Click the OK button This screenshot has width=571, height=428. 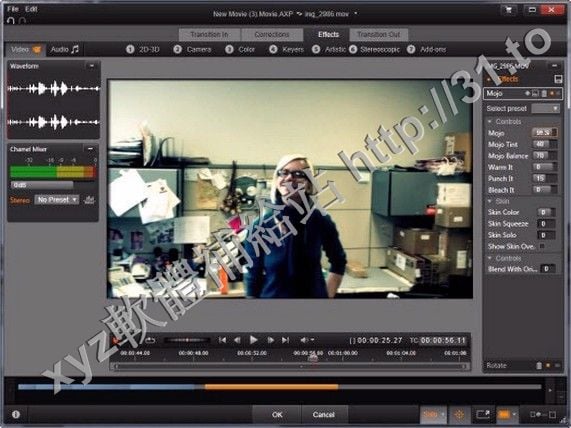pyautogui.click(x=277, y=415)
